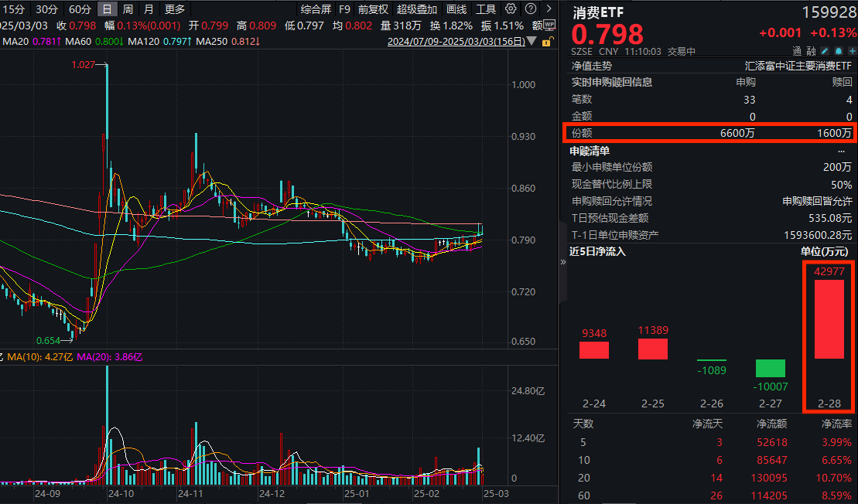
Task: Toggle 前复权 price adjustment mode
Action: click(x=374, y=10)
